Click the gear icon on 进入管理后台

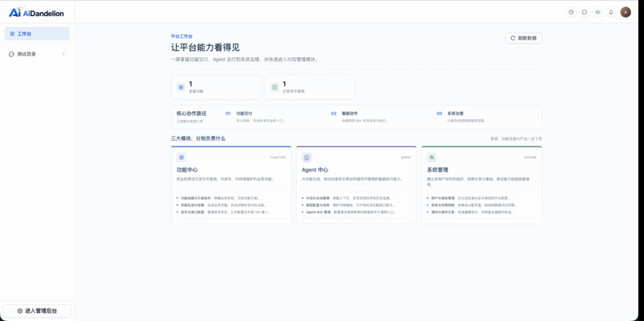19,311
